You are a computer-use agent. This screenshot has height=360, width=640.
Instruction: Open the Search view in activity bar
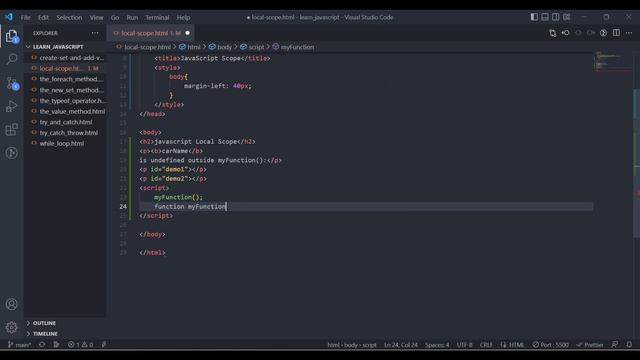tap(11, 60)
